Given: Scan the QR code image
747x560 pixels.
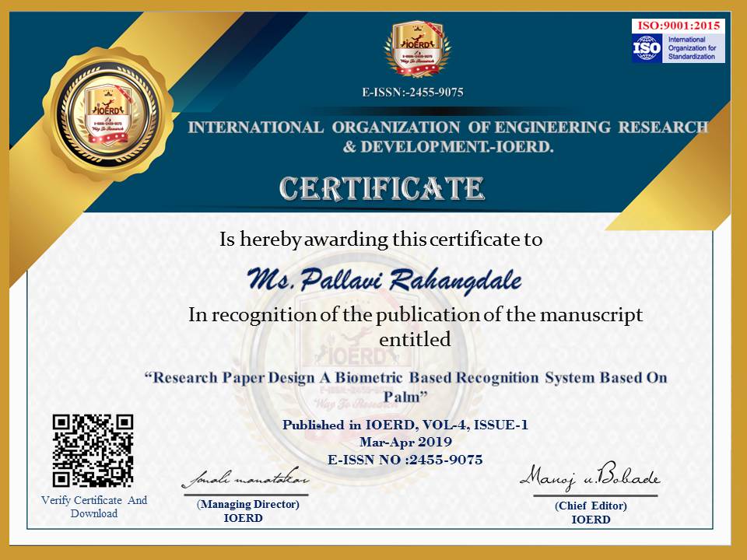Looking at the screenshot, I should (93, 451).
